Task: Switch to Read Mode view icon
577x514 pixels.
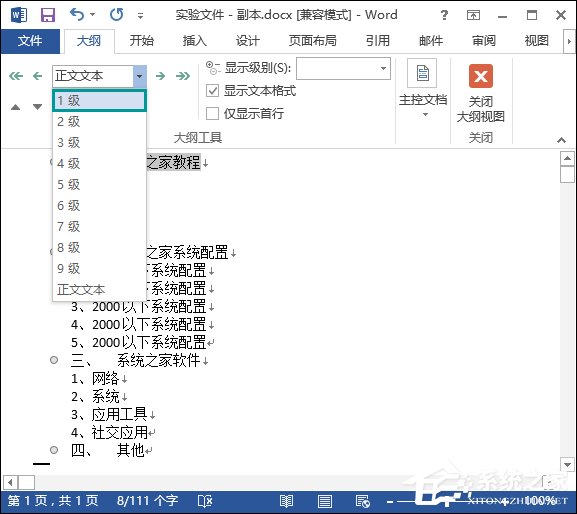Action: tap(286, 501)
